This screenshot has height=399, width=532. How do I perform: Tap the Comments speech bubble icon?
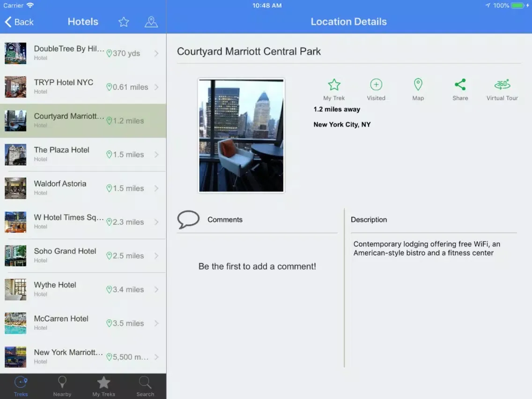click(x=188, y=220)
